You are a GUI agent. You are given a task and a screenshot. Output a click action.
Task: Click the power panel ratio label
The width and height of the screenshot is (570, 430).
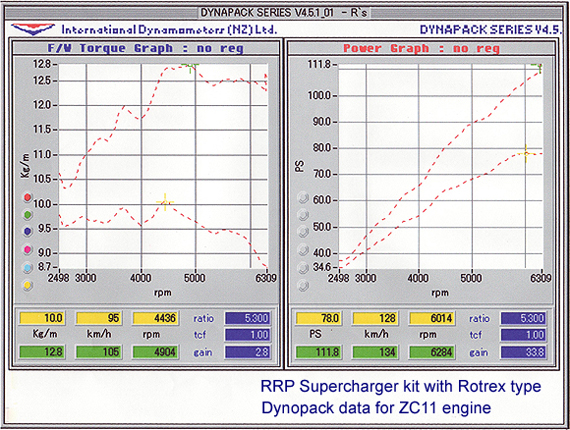[479, 318]
